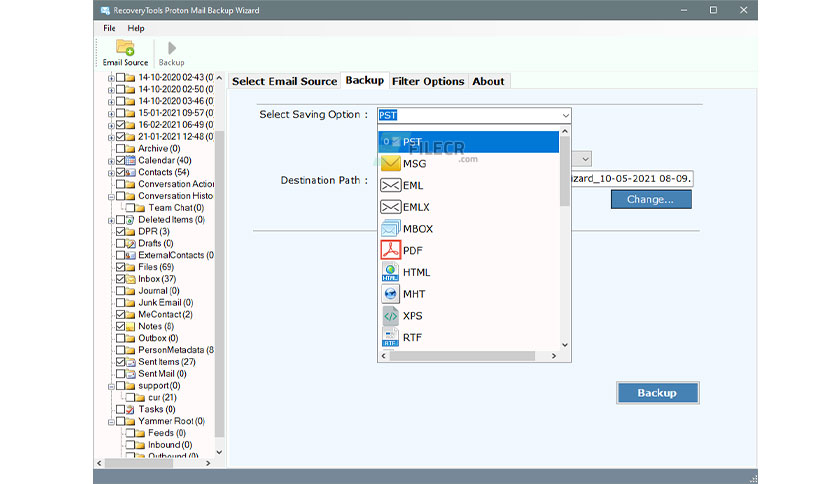Click the Drafts folder icon
The image size is (836, 484).
pos(131,244)
